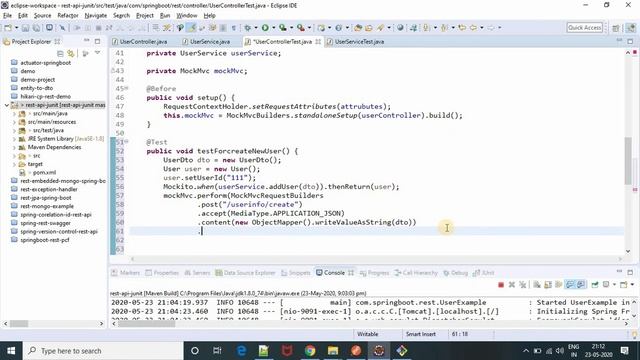The image size is (640, 360).
Task: Open Chrome from the taskbar
Action: [310, 351]
